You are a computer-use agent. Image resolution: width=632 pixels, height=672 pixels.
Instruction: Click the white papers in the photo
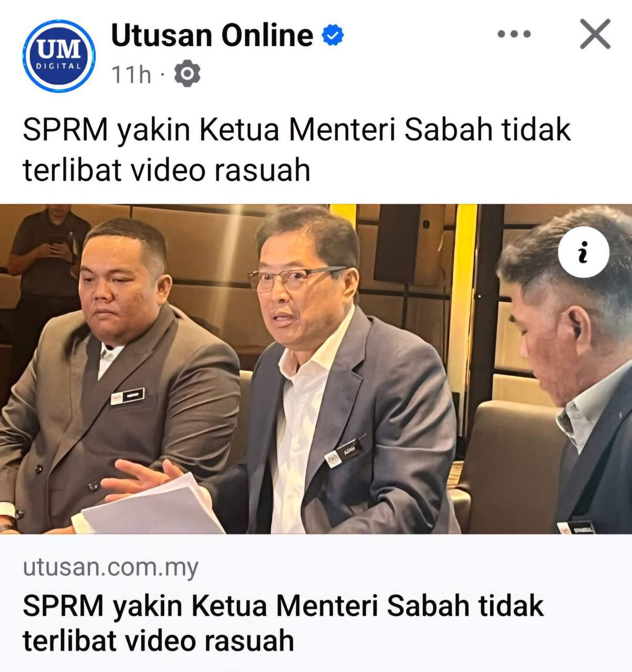(x=152, y=507)
